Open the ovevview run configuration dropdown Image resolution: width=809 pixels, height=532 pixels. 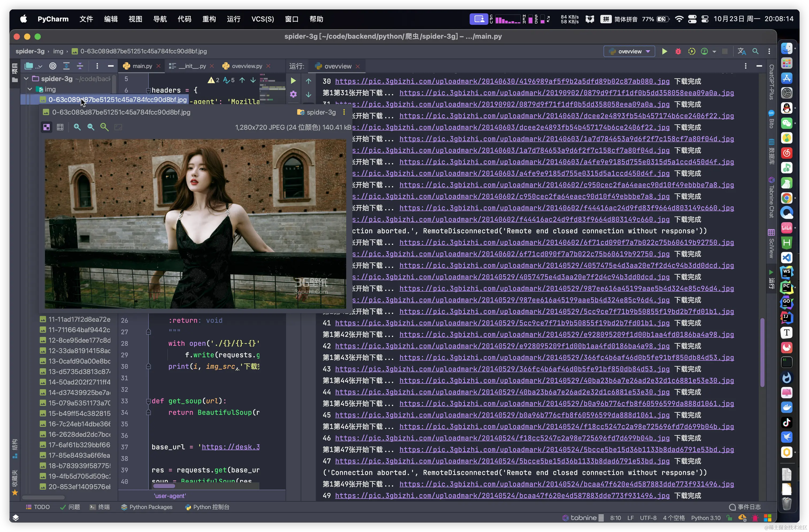(x=629, y=51)
